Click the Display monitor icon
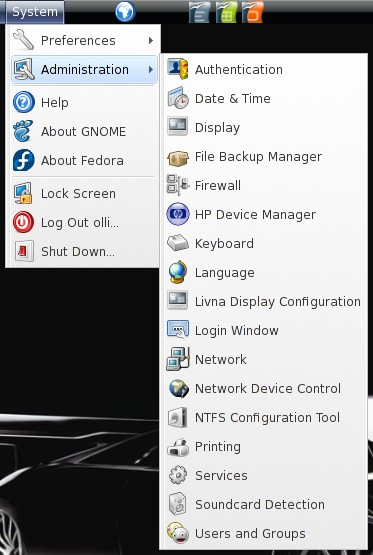This screenshot has width=373, height=555. (178, 126)
